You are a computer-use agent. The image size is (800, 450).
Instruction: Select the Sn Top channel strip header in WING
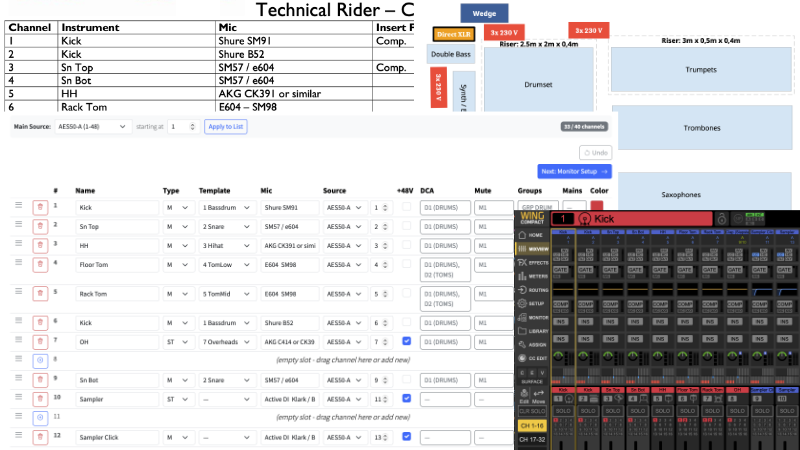coord(613,233)
